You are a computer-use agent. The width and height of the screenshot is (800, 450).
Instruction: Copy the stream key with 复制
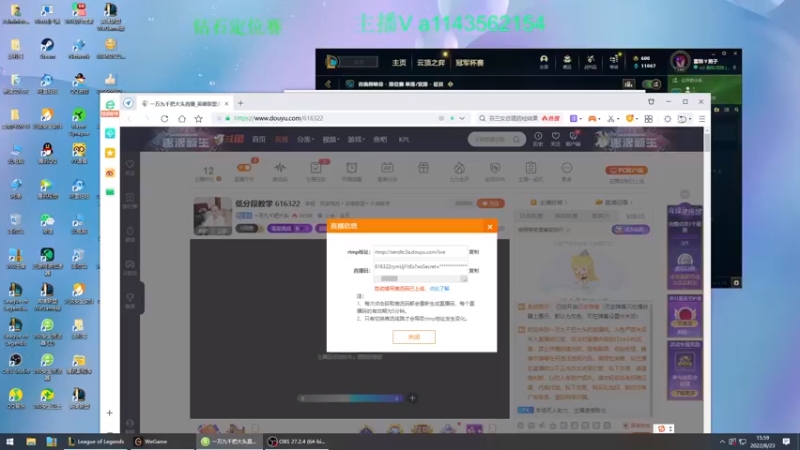pyautogui.click(x=474, y=270)
